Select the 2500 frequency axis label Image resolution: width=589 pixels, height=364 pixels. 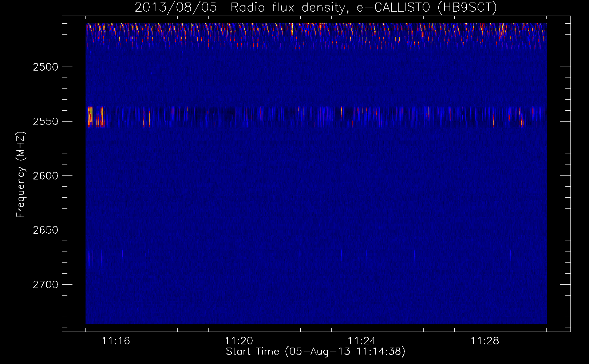[46, 67]
